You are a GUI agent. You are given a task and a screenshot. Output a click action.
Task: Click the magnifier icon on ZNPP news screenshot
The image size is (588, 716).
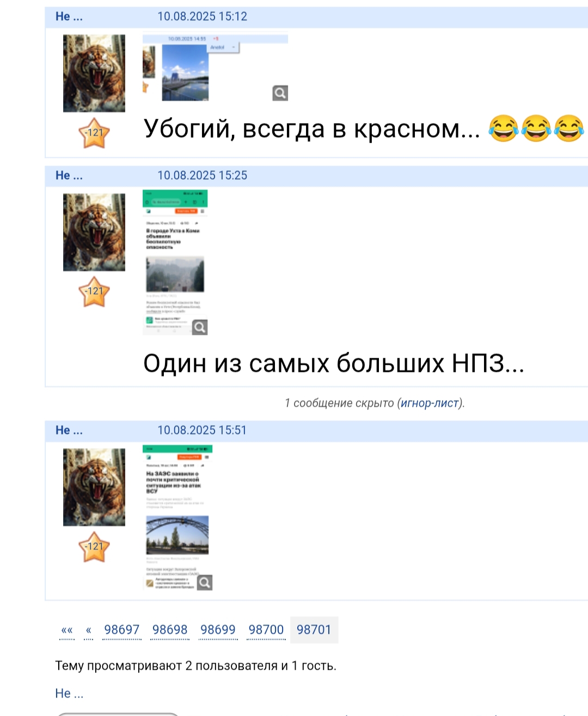pyautogui.click(x=205, y=583)
